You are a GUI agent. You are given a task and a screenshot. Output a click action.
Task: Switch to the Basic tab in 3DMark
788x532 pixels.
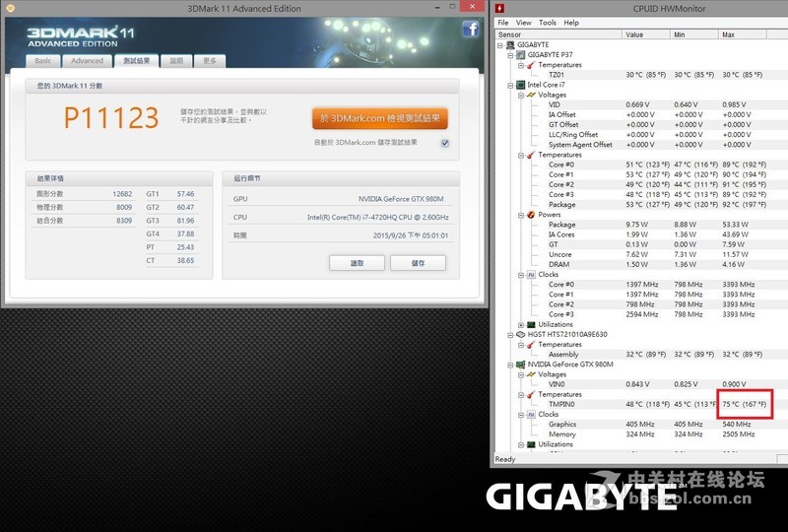coord(43,61)
